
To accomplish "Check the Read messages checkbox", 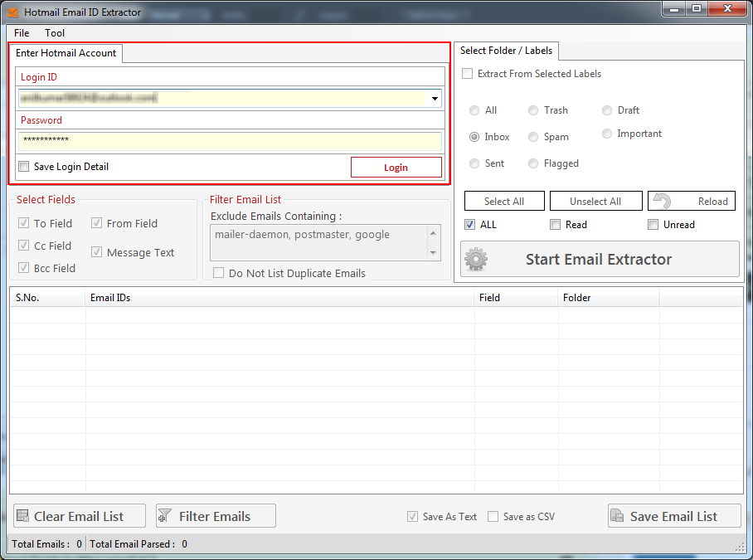I will point(555,224).
